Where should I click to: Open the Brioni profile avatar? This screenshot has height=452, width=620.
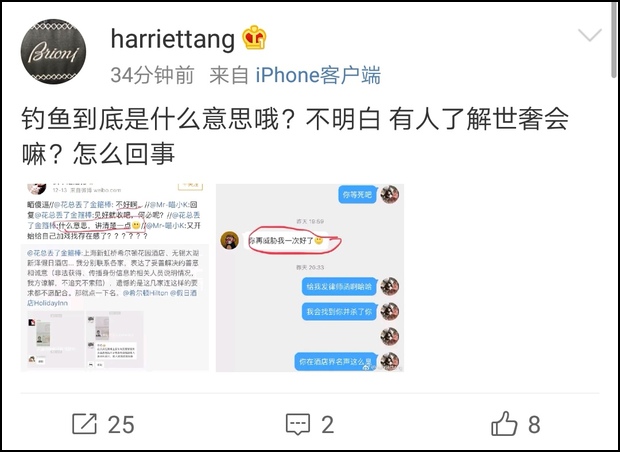click(x=53, y=51)
